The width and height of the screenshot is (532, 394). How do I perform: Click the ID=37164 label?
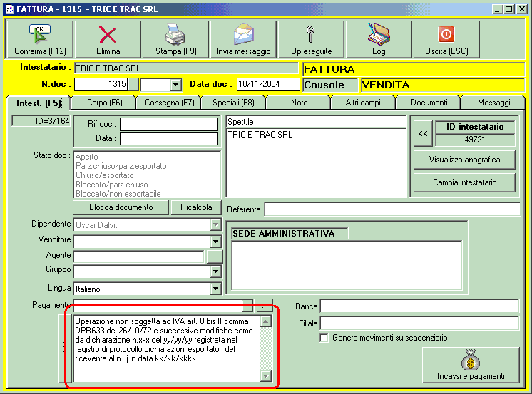(x=41, y=121)
